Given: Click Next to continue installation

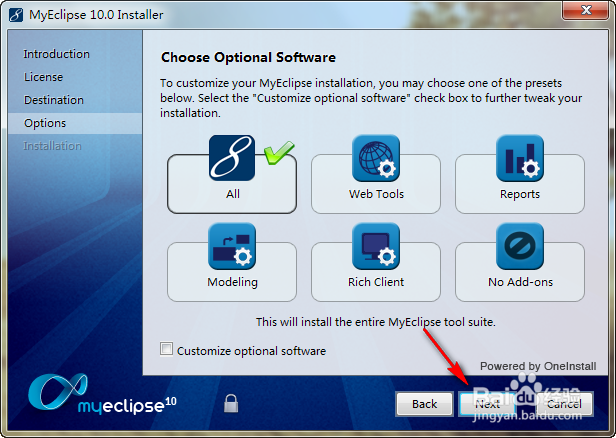Looking at the screenshot, I should [x=488, y=404].
